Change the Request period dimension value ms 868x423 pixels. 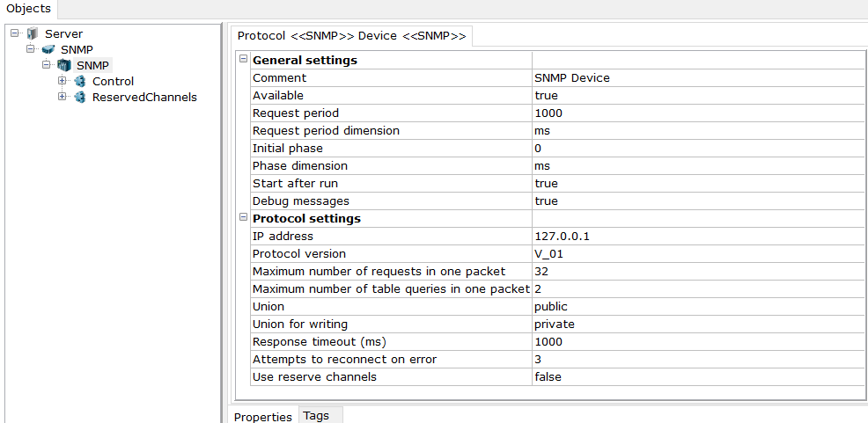[x=697, y=131]
